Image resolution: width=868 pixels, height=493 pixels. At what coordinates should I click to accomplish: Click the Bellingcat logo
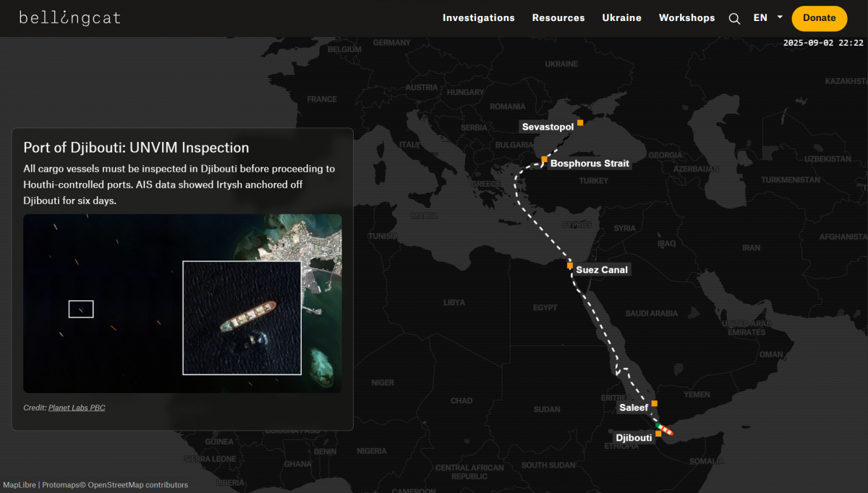(69, 18)
